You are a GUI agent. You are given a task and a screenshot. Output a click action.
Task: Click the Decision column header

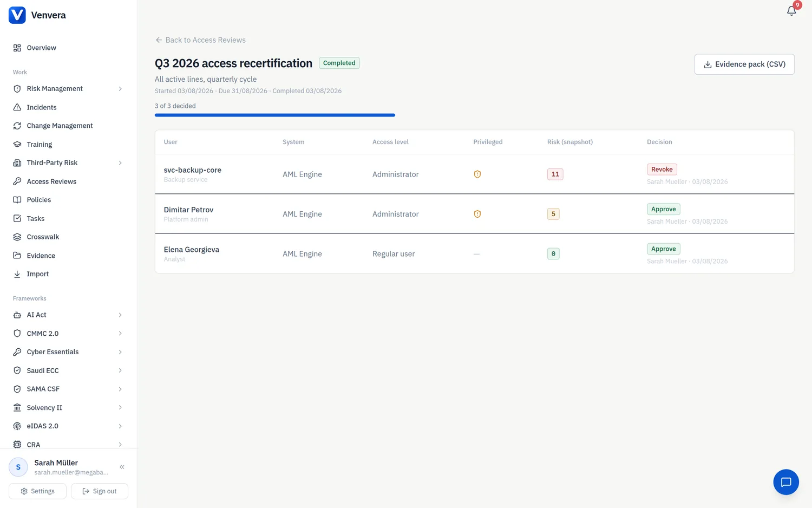(659, 142)
